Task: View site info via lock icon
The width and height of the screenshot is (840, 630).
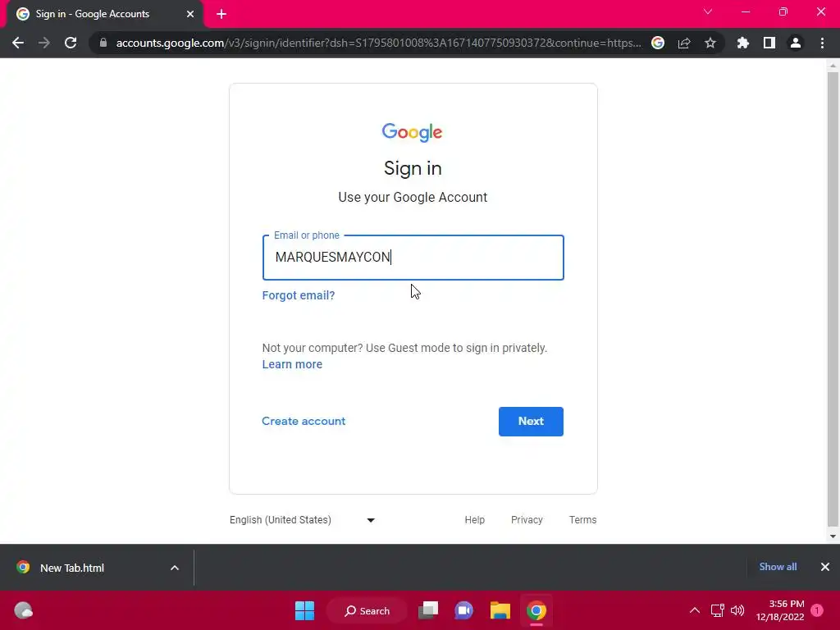Action: 103,43
